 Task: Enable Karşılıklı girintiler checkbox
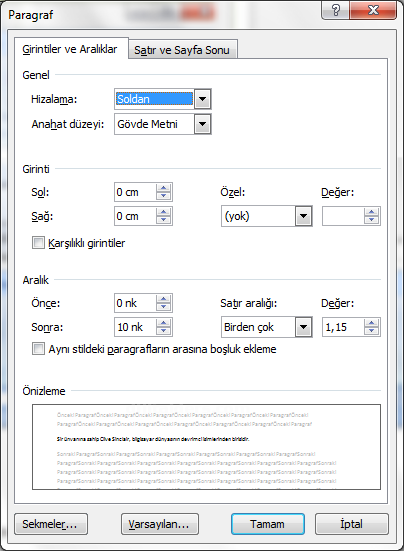[x=38, y=243]
